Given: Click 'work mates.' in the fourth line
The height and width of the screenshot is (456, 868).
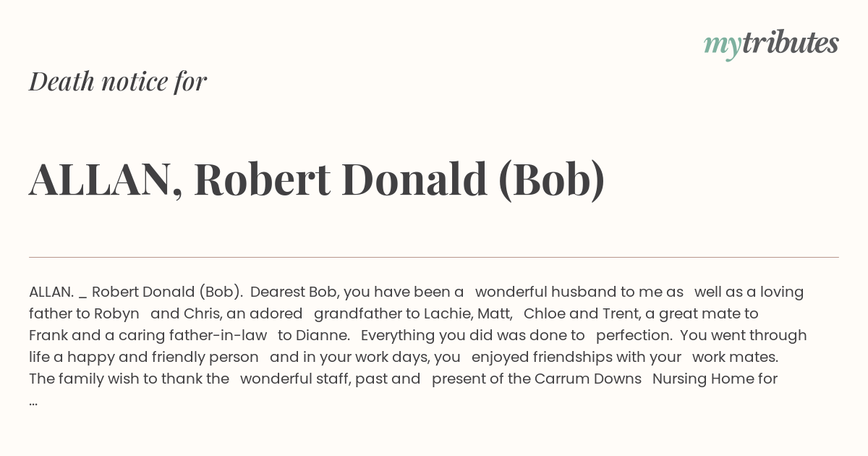Looking at the screenshot, I should point(736,358).
